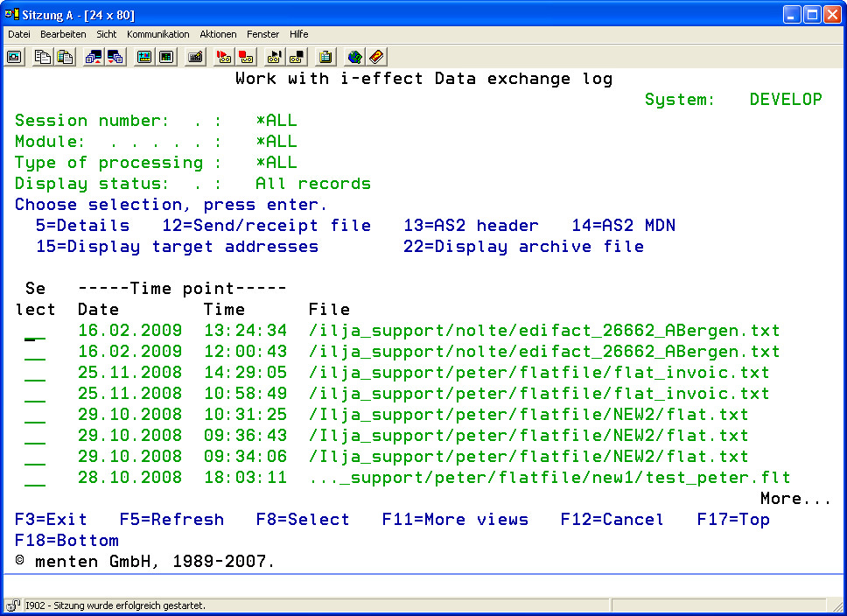Click the Receive file from host icon
847x616 pixels.
[x=115, y=57]
